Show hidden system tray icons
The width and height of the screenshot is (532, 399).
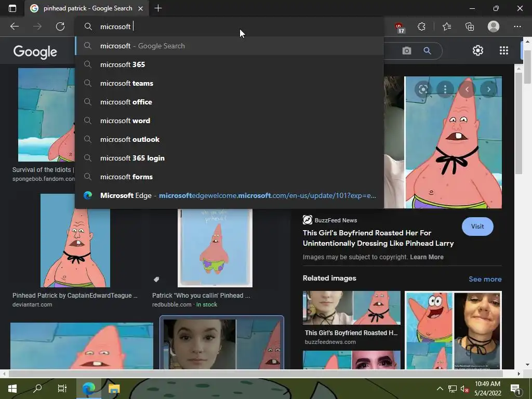pyautogui.click(x=440, y=389)
